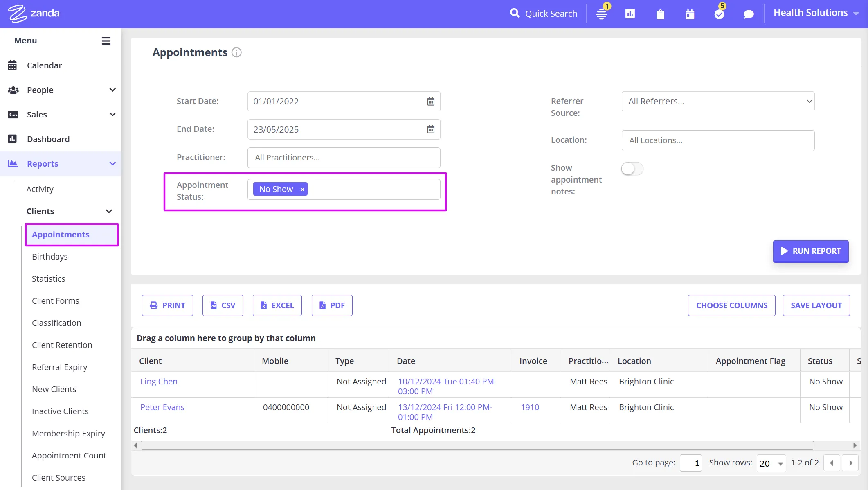
Task: Open the chat messages bubble icon
Action: 748,14
